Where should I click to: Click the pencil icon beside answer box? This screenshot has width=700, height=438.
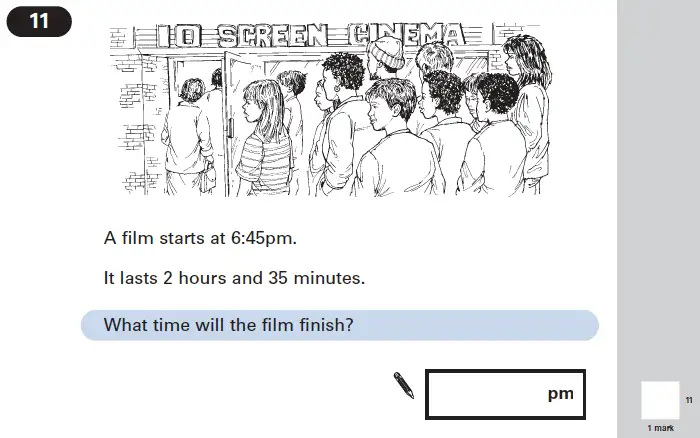(x=404, y=385)
